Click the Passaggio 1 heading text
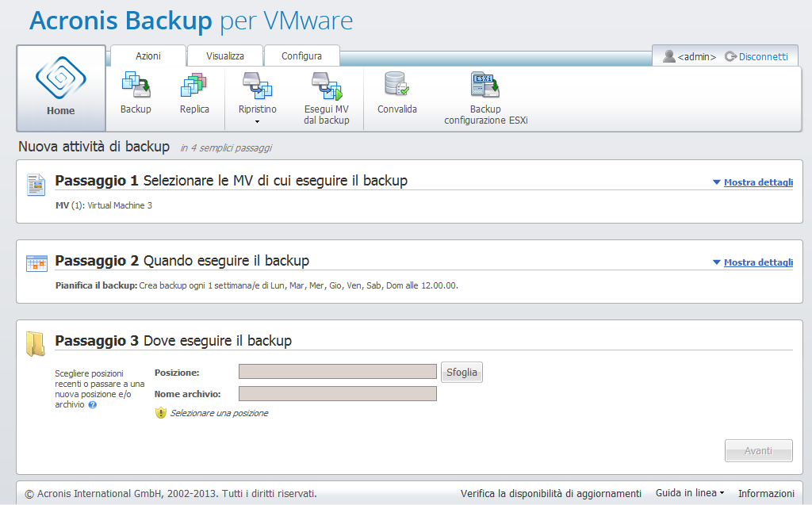 point(232,181)
